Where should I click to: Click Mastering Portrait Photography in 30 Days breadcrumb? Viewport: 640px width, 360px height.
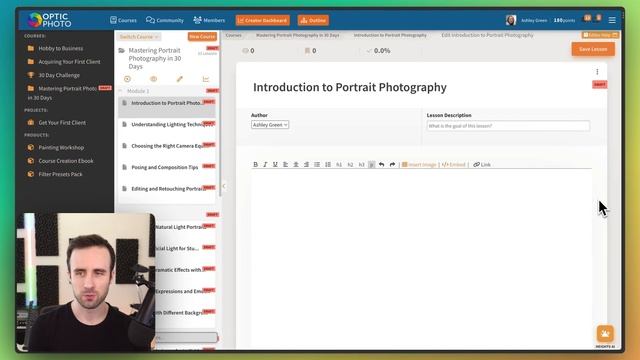[298, 36]
